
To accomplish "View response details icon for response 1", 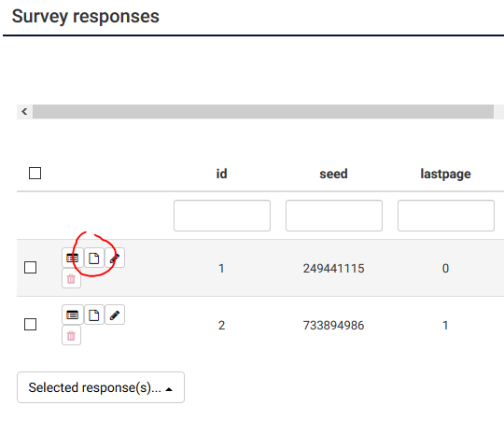I will tap(72, 258).
